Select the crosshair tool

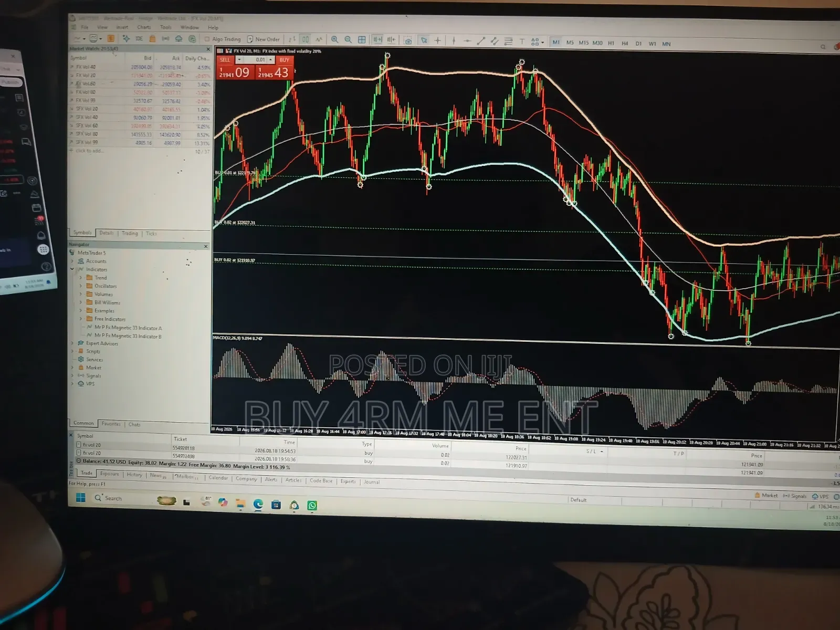[438, 40]
